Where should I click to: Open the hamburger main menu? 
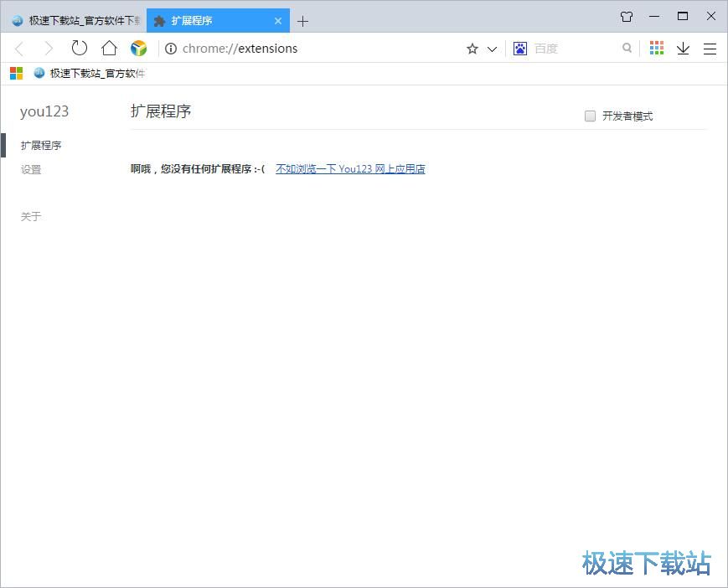[x=710, y=49]
